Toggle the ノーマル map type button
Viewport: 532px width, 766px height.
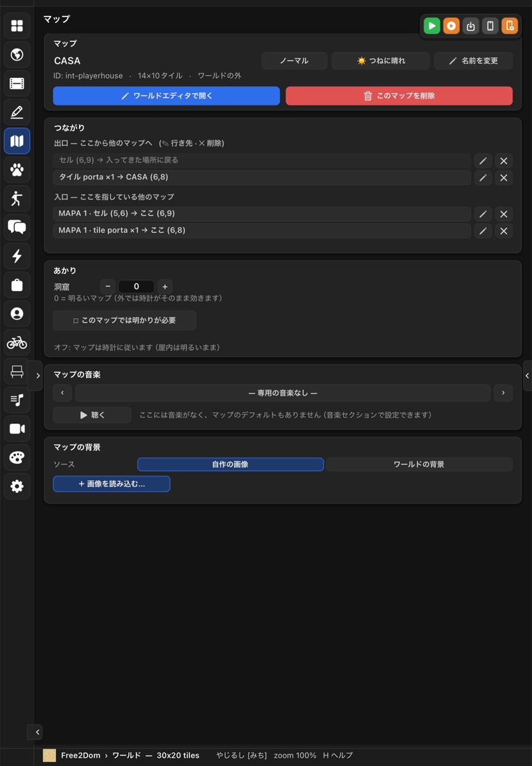point(294,61)
